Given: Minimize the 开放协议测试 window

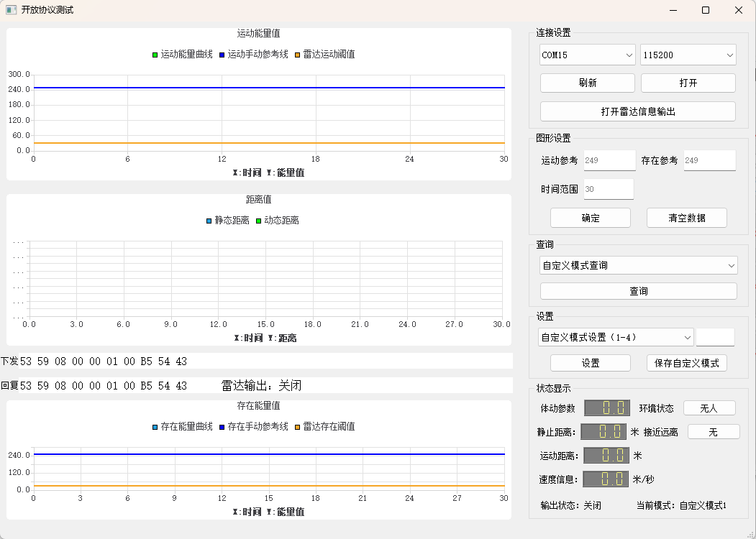Looking at the screenshot, I should click(x=673, y=10).
